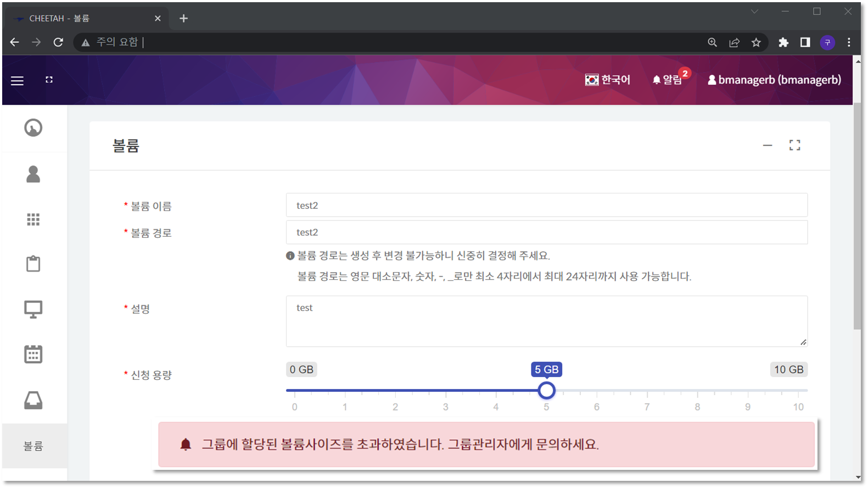Go forward in browser history
This screenshot has width=868, height=488.
click(x=36, y=42)
